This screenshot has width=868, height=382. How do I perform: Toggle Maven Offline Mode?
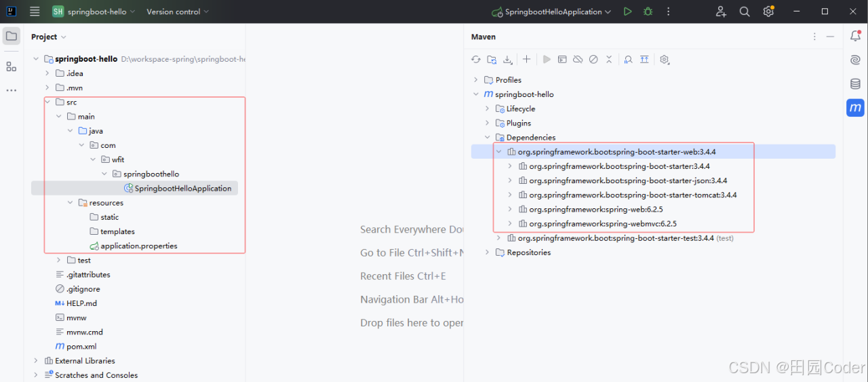click(578, 60)
